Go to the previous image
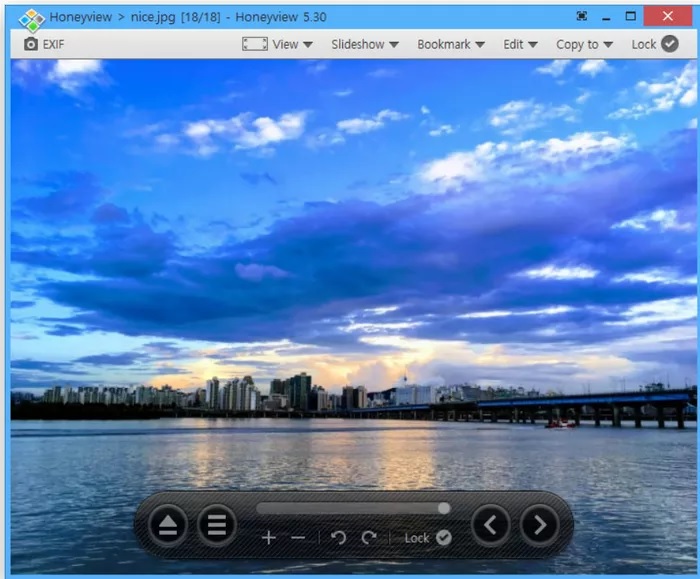The image size is (700, 579). 491,525
